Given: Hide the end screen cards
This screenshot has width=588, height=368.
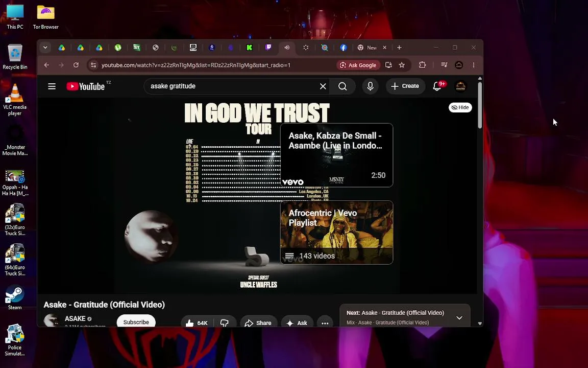Looking at the screenshot, I should pyautogui.click(x=460, y=107).
